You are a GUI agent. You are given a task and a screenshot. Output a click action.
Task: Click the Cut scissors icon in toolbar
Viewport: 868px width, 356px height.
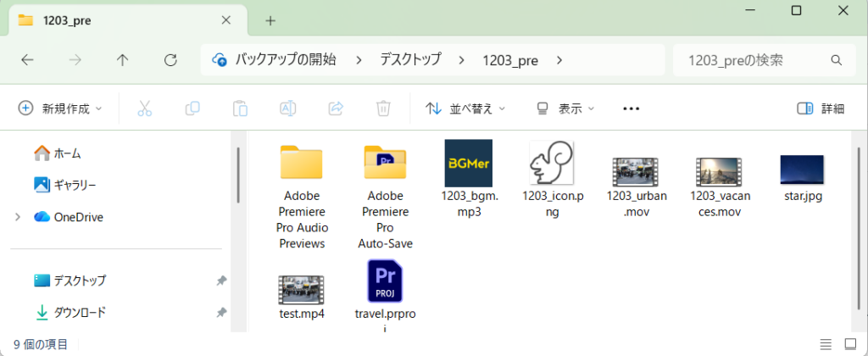[x=144, y=108]
